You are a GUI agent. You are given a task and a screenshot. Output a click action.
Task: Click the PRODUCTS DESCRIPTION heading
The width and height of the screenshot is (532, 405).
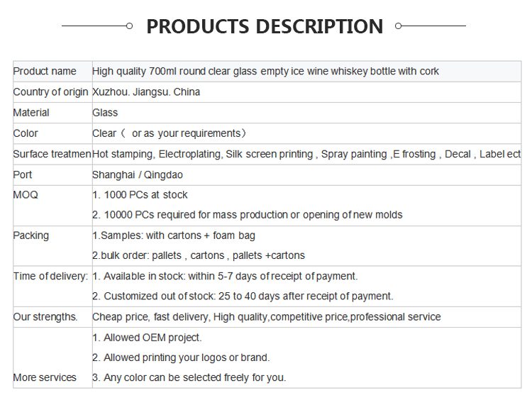(264, 26)
